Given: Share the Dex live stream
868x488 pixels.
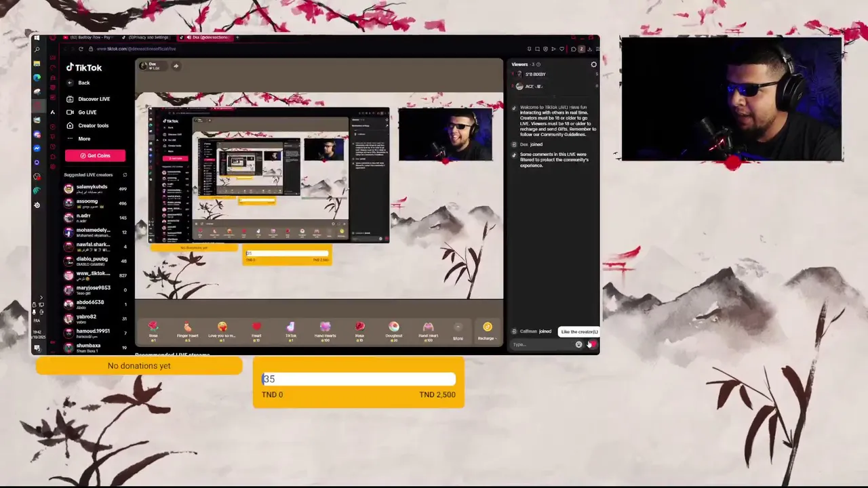Looking at the screenshot, I should pyautogui.click(x=176, y=66).
